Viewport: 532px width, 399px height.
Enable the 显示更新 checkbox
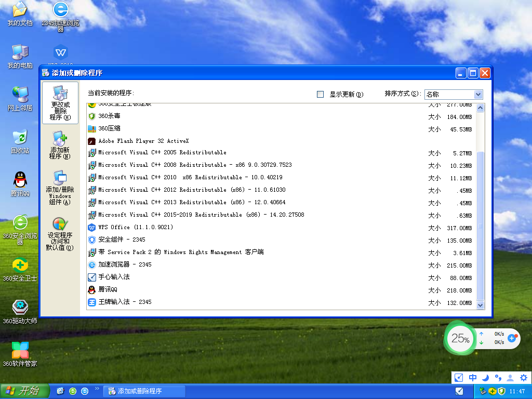click(320, 94)
